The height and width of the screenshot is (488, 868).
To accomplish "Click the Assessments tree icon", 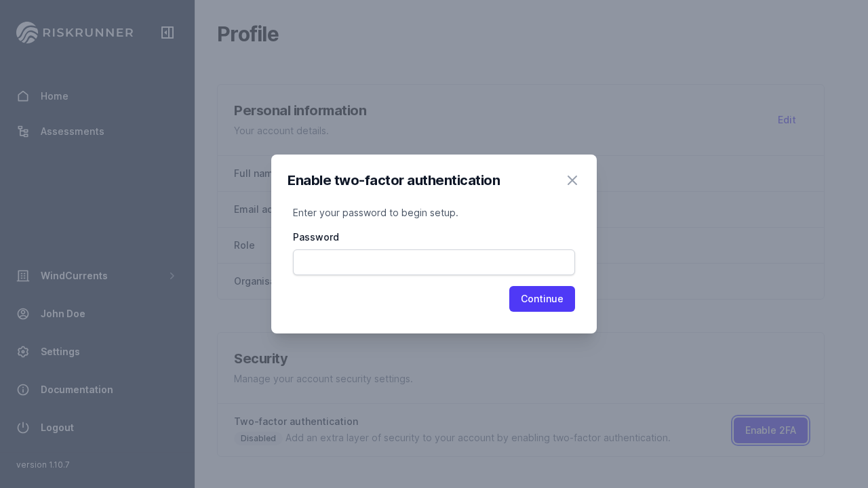I will pos(23,131).
